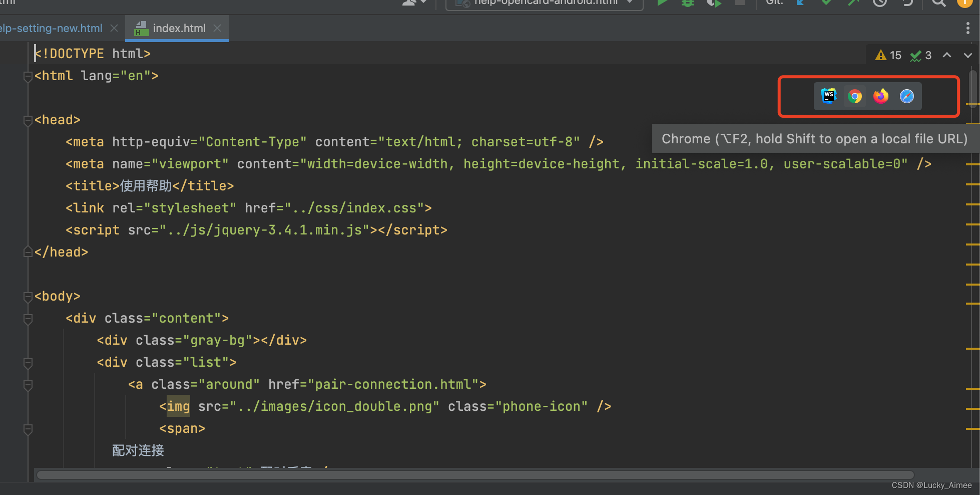Open the page in Safari
The width and height of the screenshot is (980, 495).
tap(906, 96)
